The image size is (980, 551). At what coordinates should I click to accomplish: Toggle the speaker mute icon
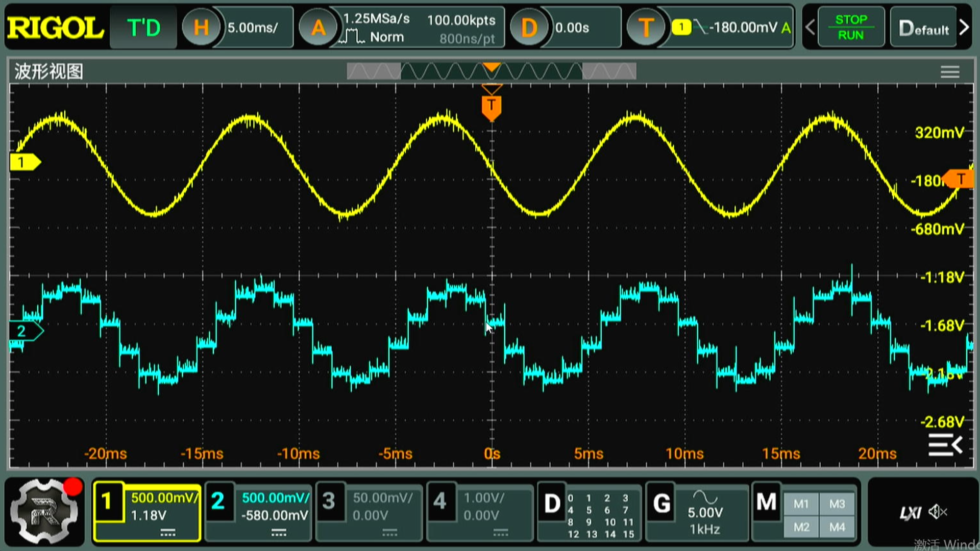pyautogui.click(x=938, y=512)
